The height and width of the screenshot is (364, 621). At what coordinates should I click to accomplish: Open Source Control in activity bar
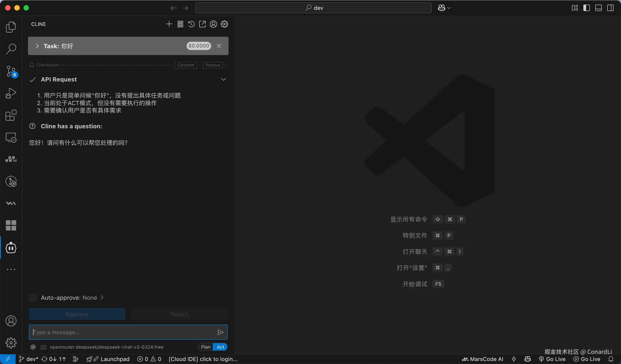tap(11, 71)
